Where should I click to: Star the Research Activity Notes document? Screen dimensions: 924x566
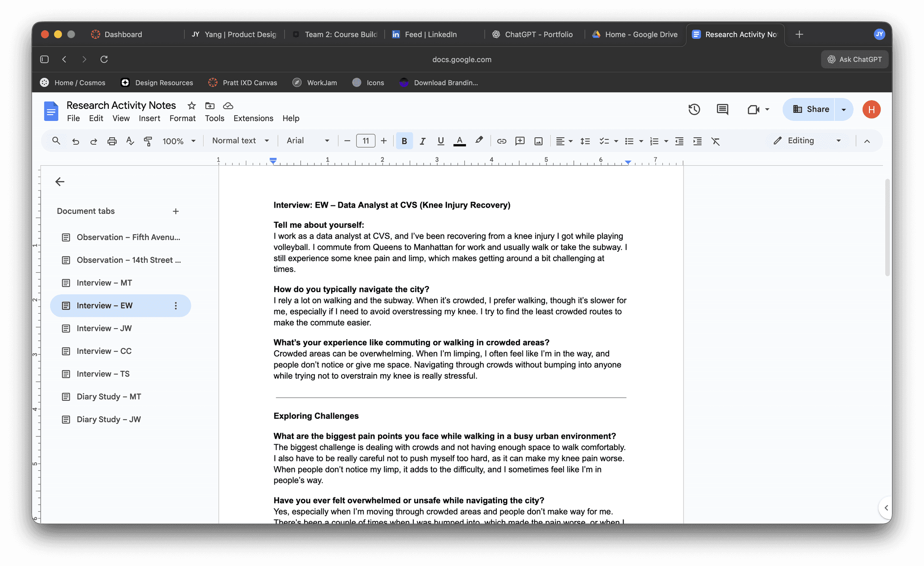[192, 106]
